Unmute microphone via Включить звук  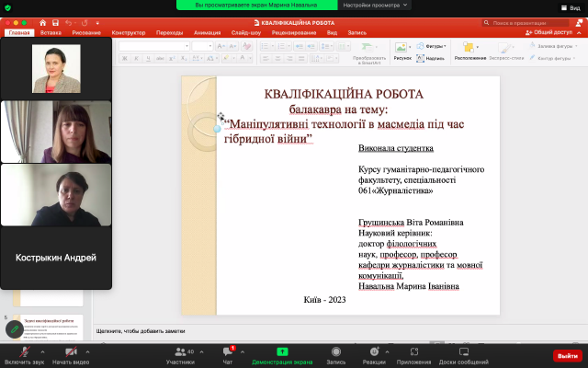click(x=23, y=354)
